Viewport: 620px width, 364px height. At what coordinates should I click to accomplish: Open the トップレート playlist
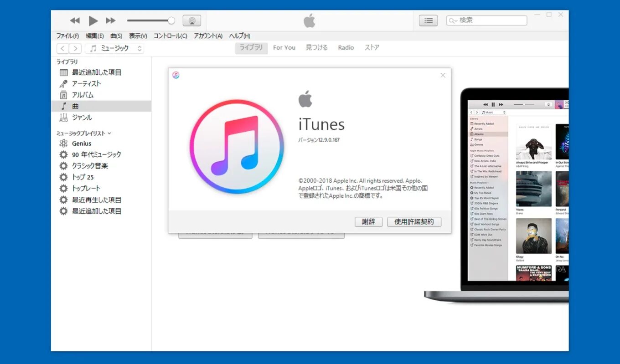coord(101,188)
